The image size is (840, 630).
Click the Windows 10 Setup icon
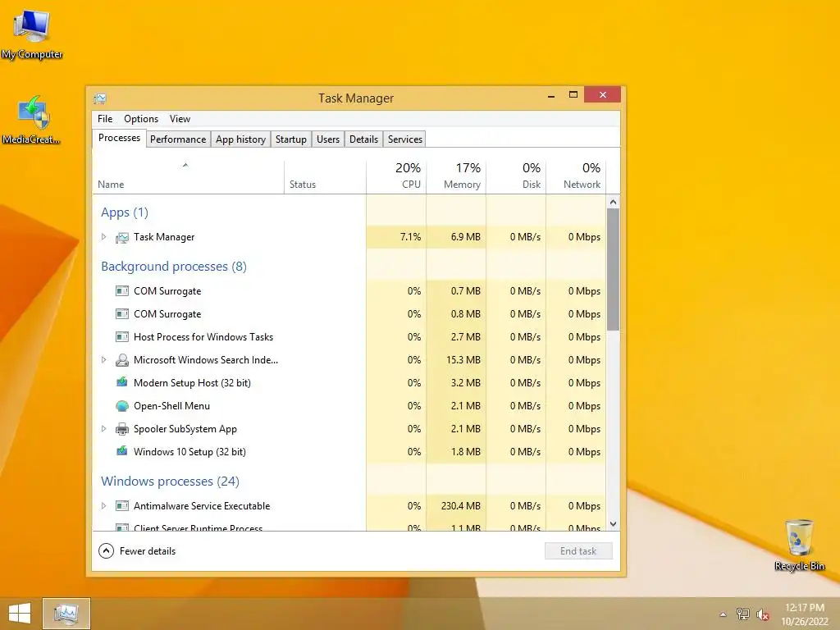[122, 451]
